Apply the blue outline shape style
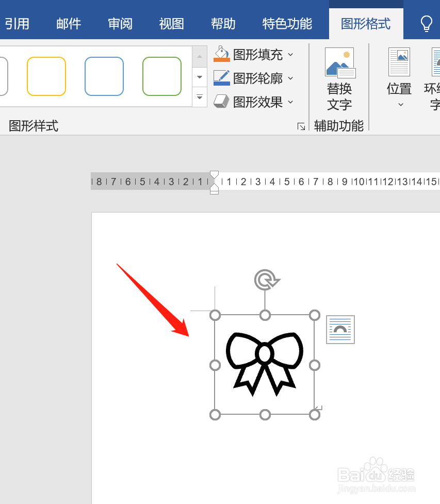Image resolution: width=440 pixels, height=504 pixels. click(104, 76)
